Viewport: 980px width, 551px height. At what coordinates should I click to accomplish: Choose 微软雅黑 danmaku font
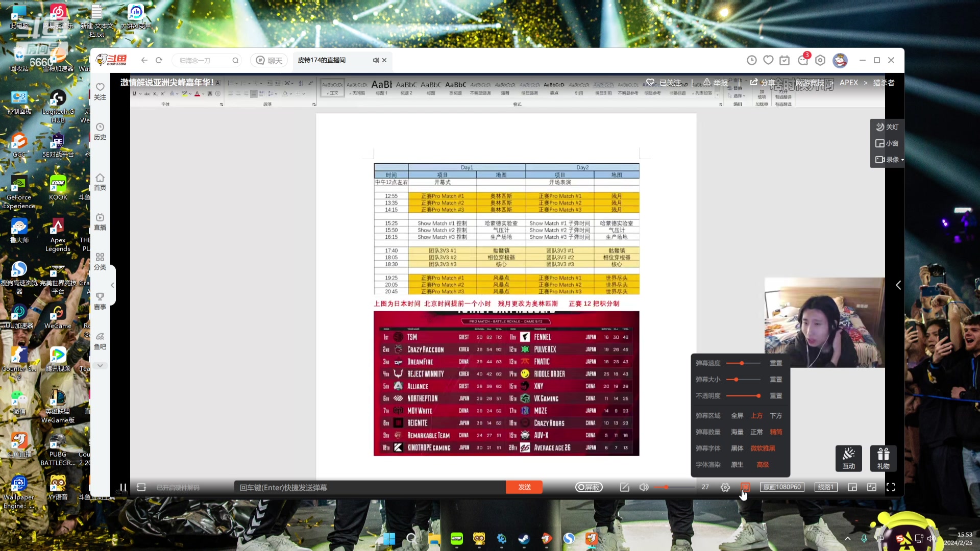click(x=763, y=448)
